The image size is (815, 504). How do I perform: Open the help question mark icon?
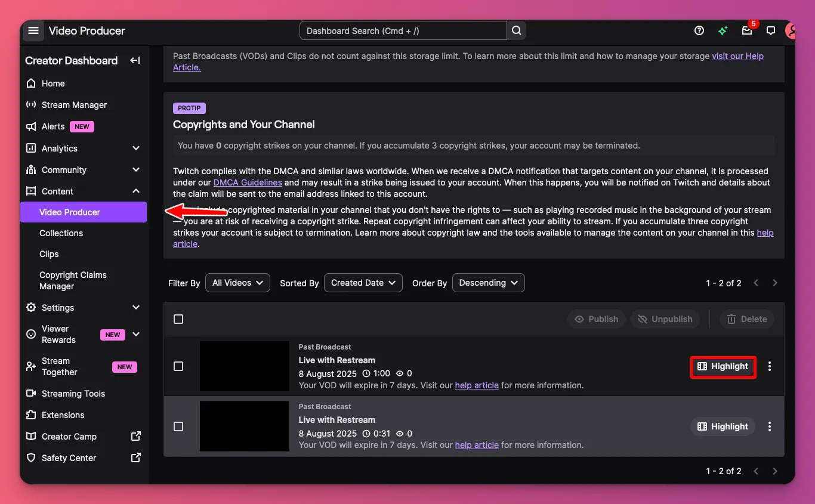(699, 31)
